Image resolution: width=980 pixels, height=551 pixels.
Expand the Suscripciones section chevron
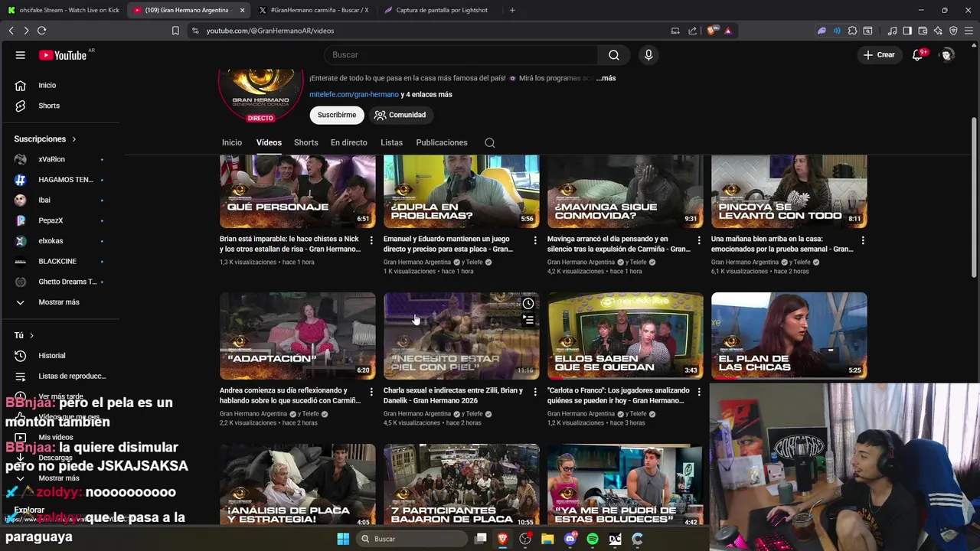point(74,139)
